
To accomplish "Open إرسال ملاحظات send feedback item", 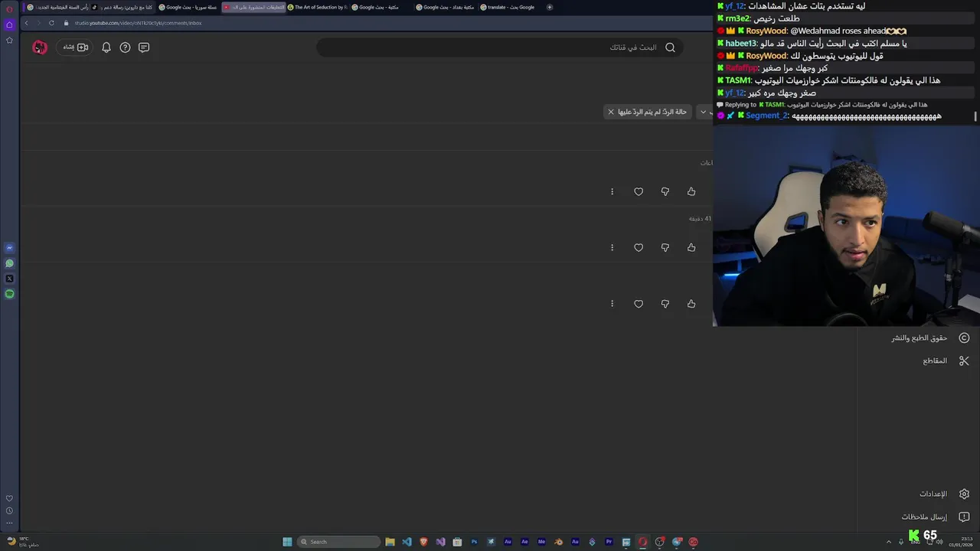I will coord(919,517).
